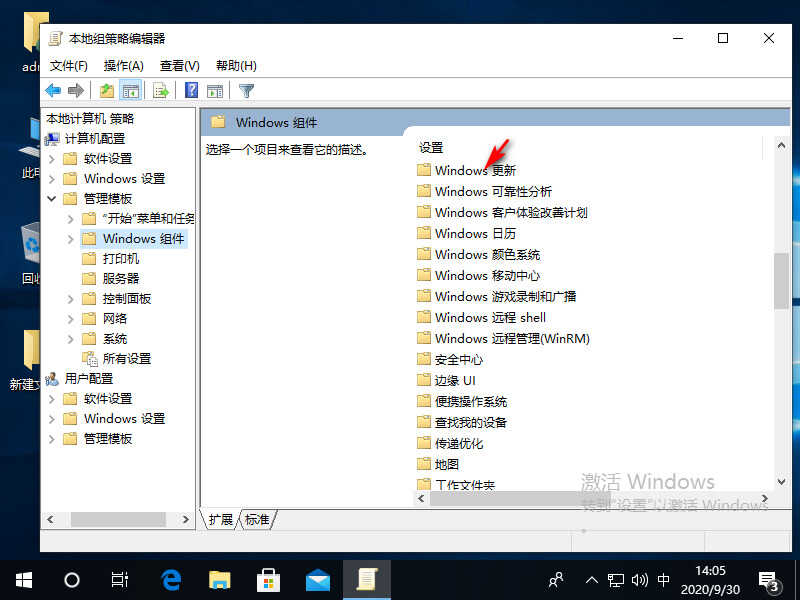Open Windows Start button
Viewport: 800px width, 600px height.
click(23, 580)
